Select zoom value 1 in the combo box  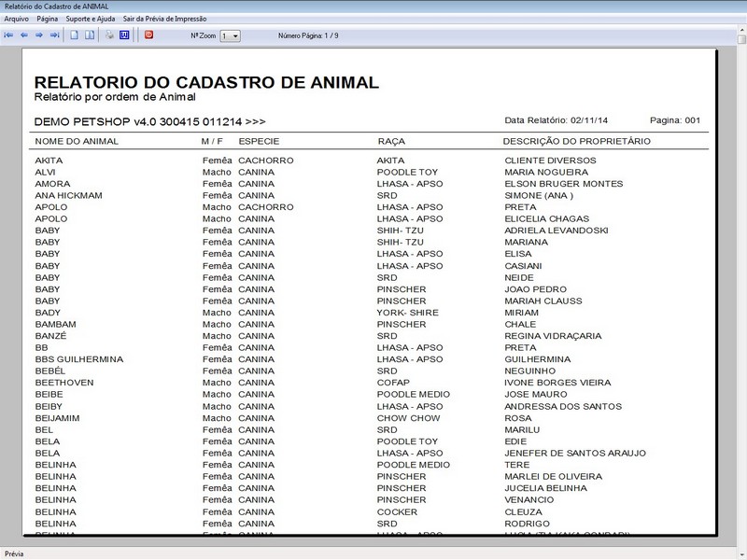point(224,35)
